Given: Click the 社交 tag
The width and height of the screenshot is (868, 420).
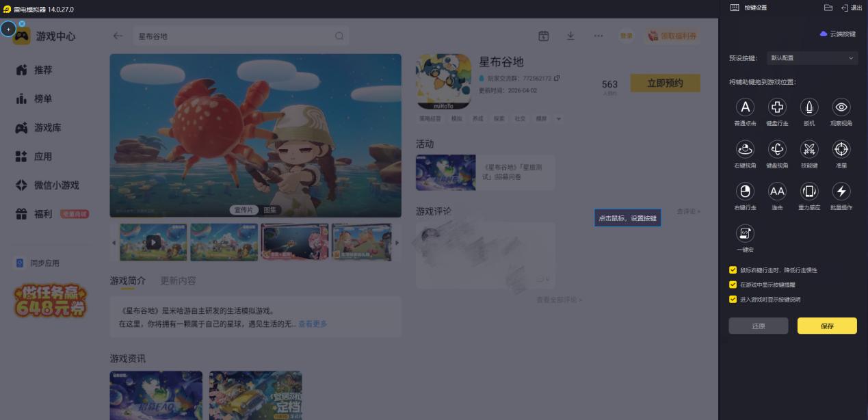Looking at the screenshot, I should coord(521,119).
